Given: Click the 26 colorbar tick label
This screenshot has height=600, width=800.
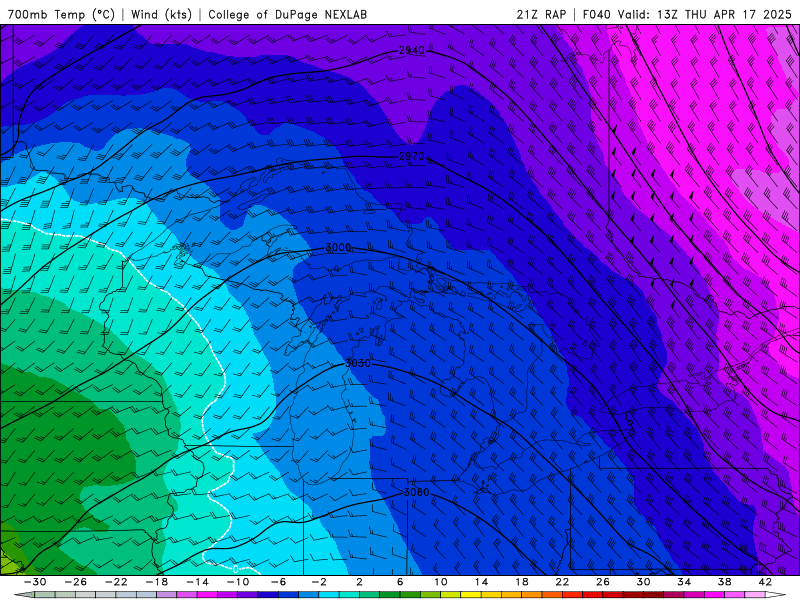Looking at the screenshot, I should coord(603,582).
